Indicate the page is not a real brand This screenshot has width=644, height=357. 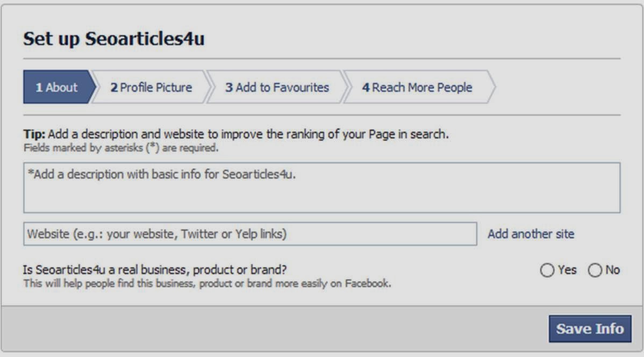pos(595,270)
